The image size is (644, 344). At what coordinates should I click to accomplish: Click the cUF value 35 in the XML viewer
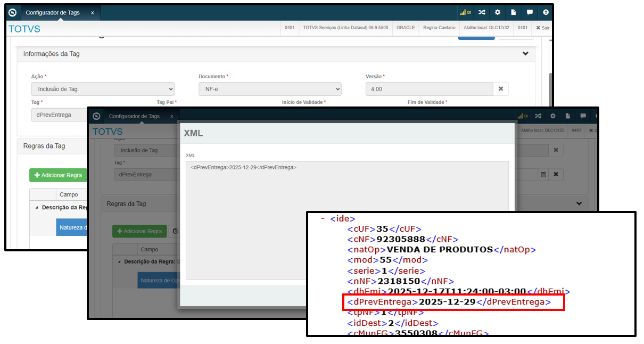384,229
